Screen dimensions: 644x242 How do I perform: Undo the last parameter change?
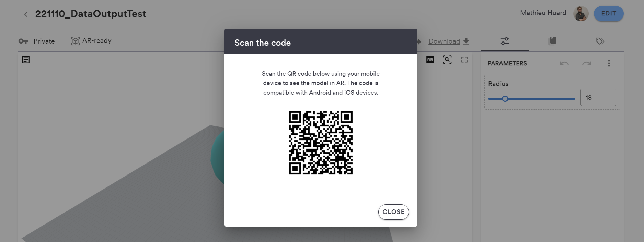[564, 63]
